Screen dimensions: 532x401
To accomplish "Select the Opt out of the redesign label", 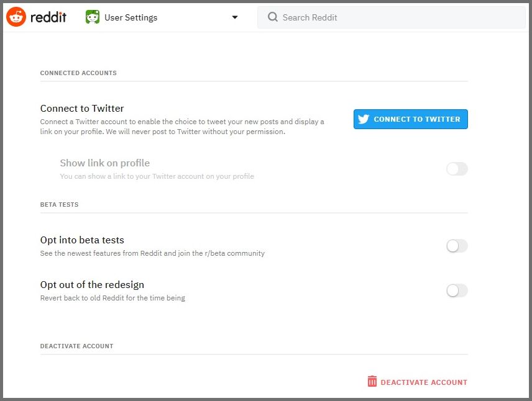I will point(92,285).
